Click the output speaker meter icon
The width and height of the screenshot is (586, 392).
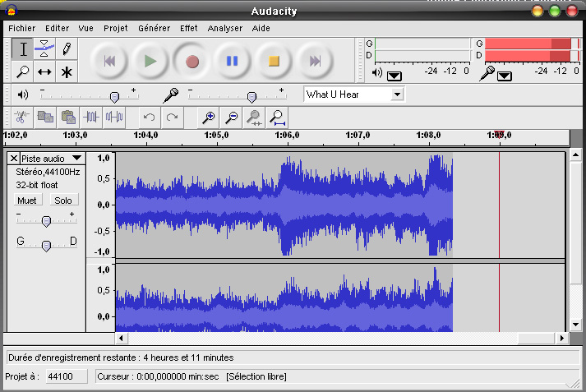click(x=376, y=72)
